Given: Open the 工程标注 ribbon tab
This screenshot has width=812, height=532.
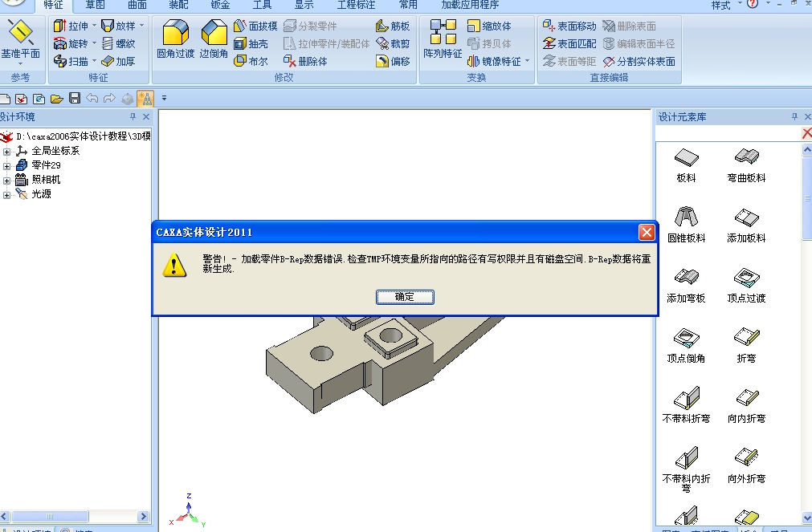Looking at the screenshot, I should point(356,5).
